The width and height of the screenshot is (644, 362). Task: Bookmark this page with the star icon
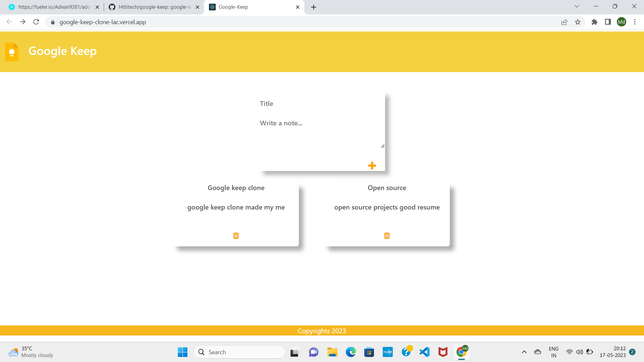tap(578, 22)
